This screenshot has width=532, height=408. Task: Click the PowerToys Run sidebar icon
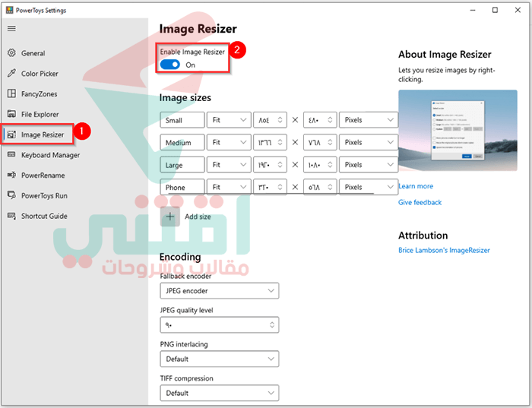(11, 195)
